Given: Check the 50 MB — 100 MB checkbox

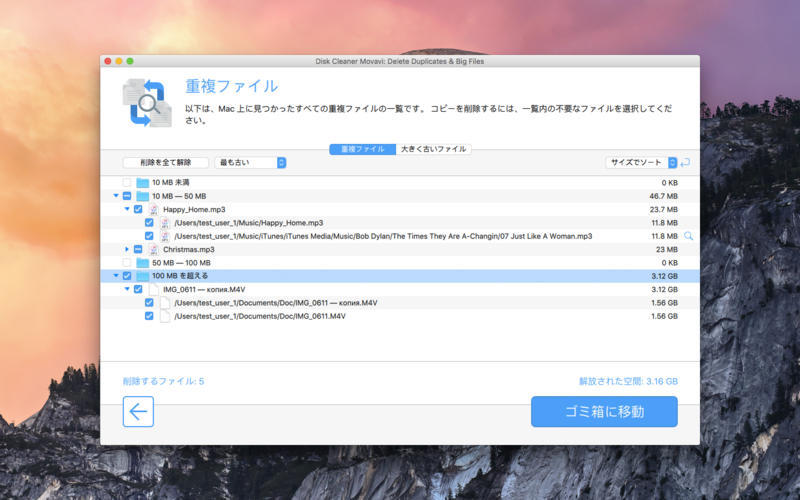Looking at the screenshot, I should (x=127, y=262).
